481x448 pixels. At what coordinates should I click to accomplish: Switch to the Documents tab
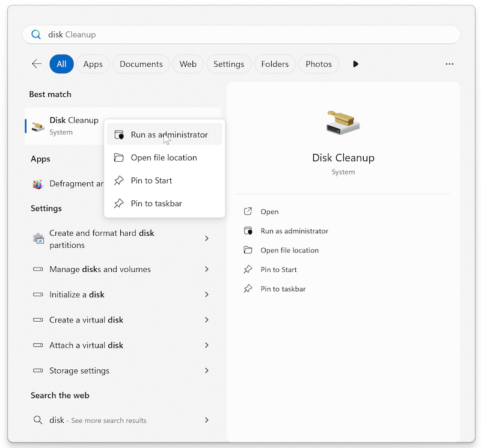[141, 64]
